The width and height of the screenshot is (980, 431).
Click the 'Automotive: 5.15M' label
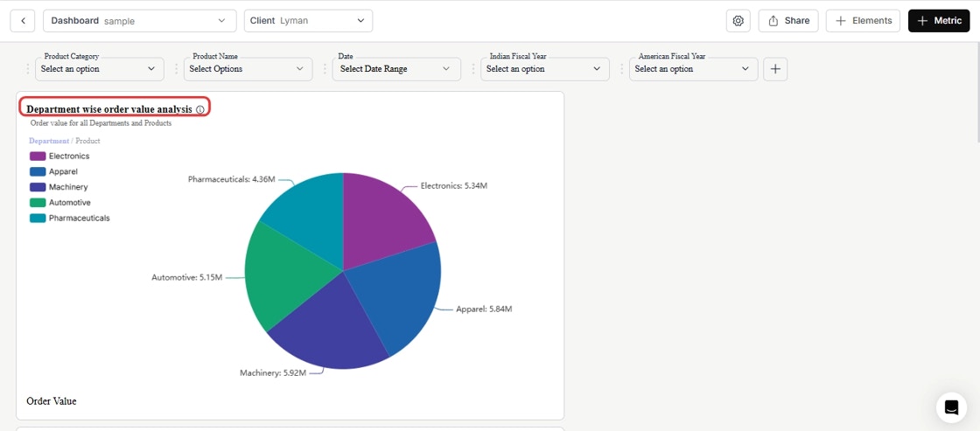pos(187,277)
